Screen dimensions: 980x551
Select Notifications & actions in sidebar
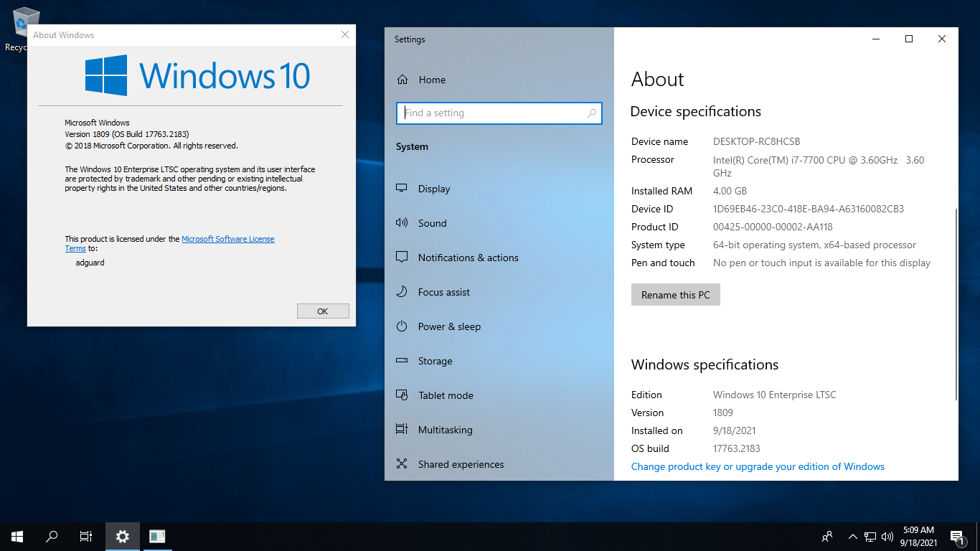(468, 258)
